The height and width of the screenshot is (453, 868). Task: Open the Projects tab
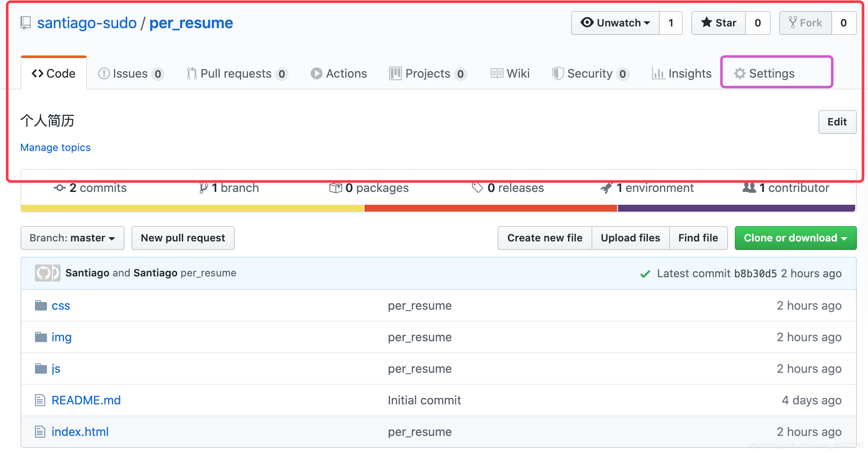click(428, 74)
